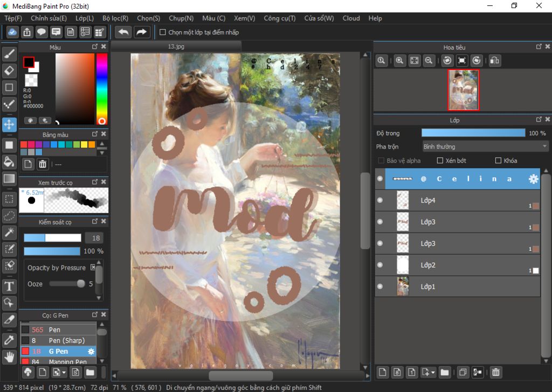This screenshot has height=392, width=552.
Task: Select the Brush tool in left toolbar
Action: (x=9, y=54)
